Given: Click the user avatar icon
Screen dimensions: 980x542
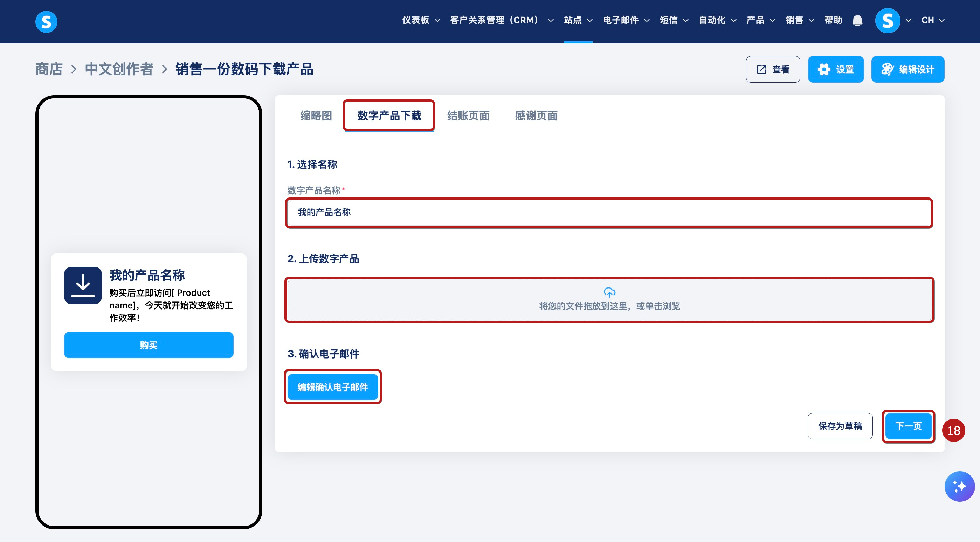Looking at the screenshot, I should (887, 21).
